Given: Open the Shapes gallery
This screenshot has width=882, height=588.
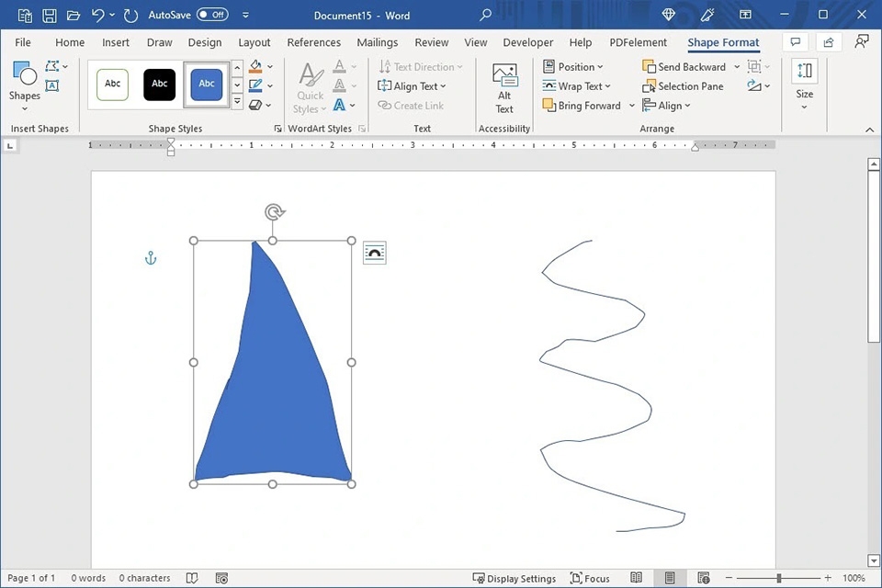Looking at the screenshot, I should pyautogui.click(x=24, y=81).
